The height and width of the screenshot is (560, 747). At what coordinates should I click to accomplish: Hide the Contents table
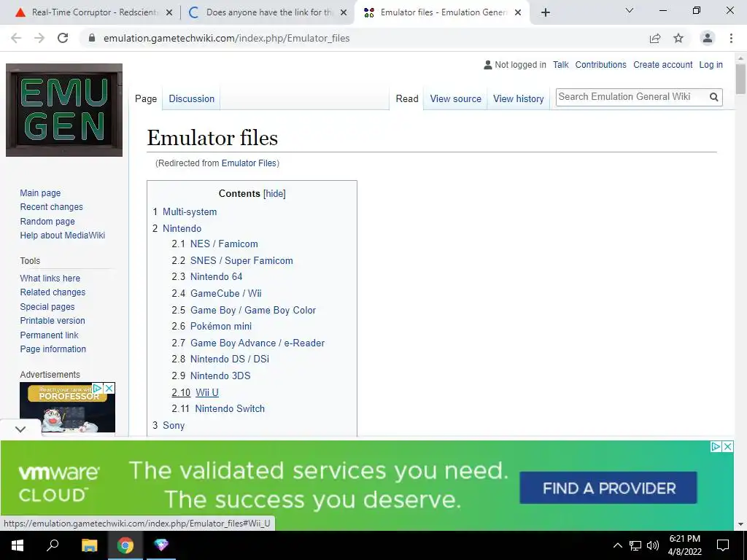tap(274, 194)
